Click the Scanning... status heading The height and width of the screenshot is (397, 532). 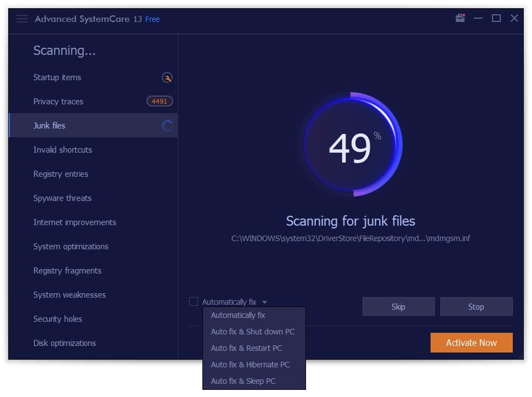[65, 51]
